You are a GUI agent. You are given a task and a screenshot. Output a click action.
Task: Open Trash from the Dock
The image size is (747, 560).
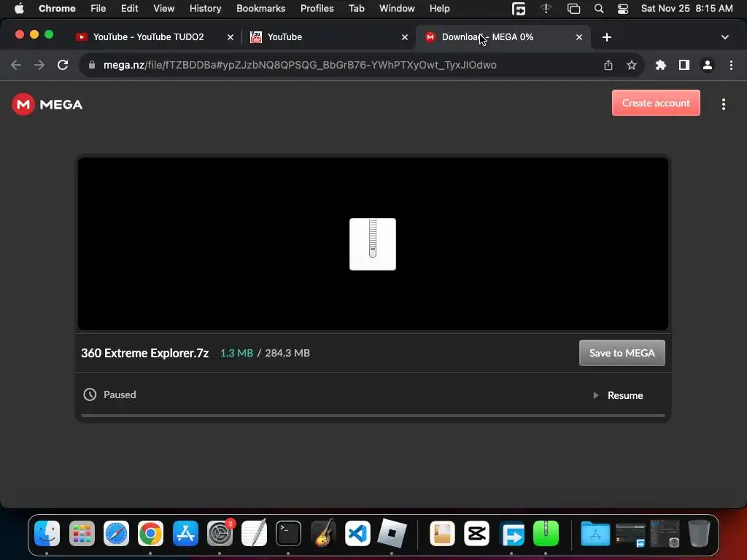point(699,533)
